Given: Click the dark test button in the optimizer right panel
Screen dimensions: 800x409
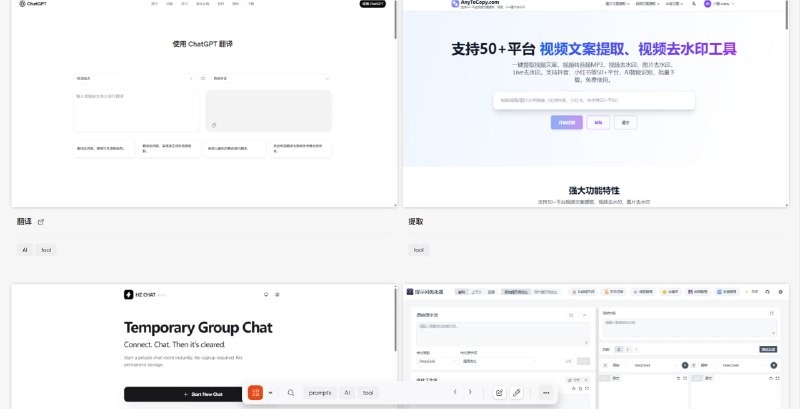Looking at the screenshot, I should (768, 349).
